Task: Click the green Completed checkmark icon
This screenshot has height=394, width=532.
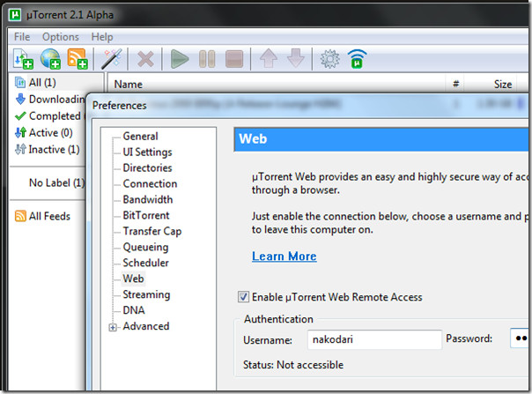Action: pyautogui.click(x=20, y=115)
